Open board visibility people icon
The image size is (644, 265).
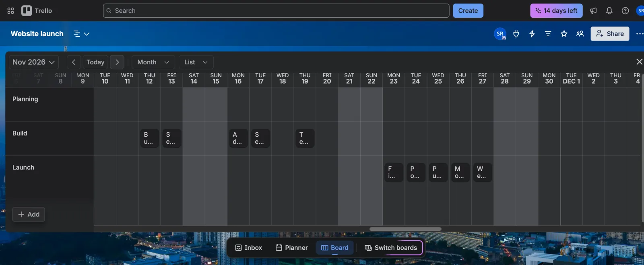(x=580, y=34)
